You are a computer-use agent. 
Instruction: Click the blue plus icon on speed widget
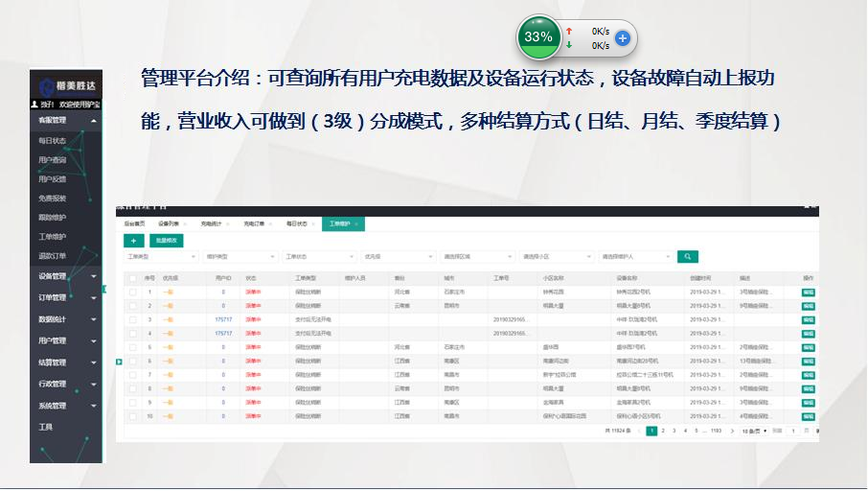point(622,38)
